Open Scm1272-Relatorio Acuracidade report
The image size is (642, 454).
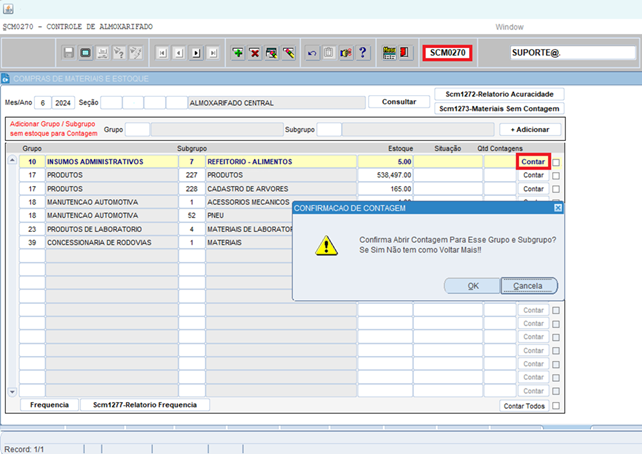tap(499, 94)
